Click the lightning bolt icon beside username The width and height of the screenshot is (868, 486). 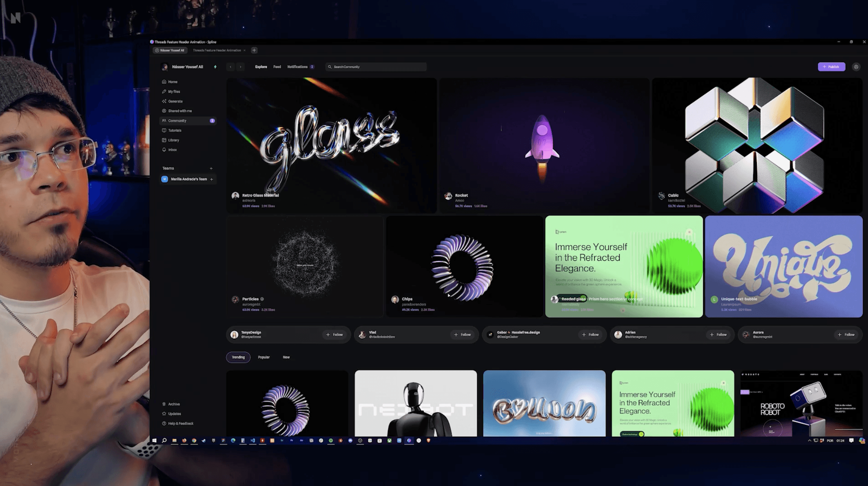(215, 67)
